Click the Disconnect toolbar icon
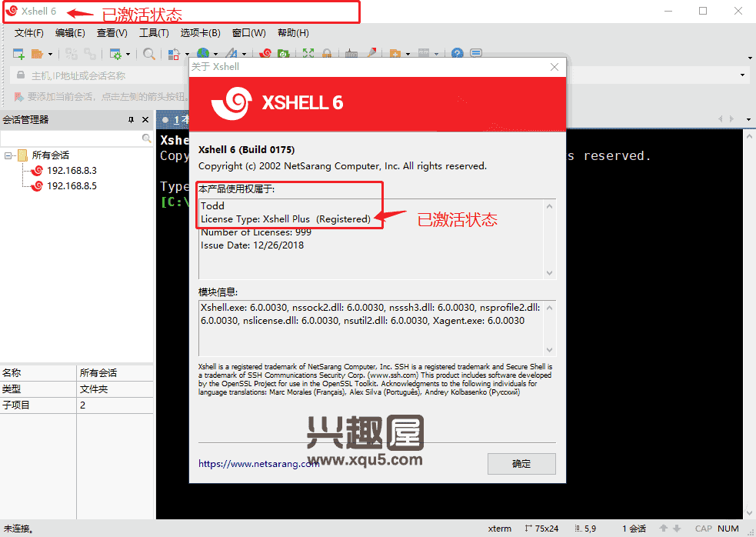This screenshot has width=756, height=537. pyautogui.click(x=72, y=54)
